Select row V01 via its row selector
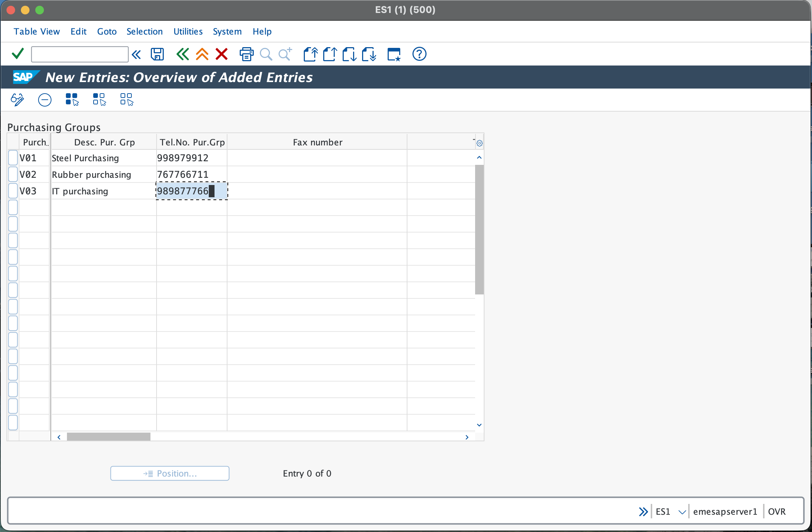Screen dimensions: 812x532 pos(13,158)
